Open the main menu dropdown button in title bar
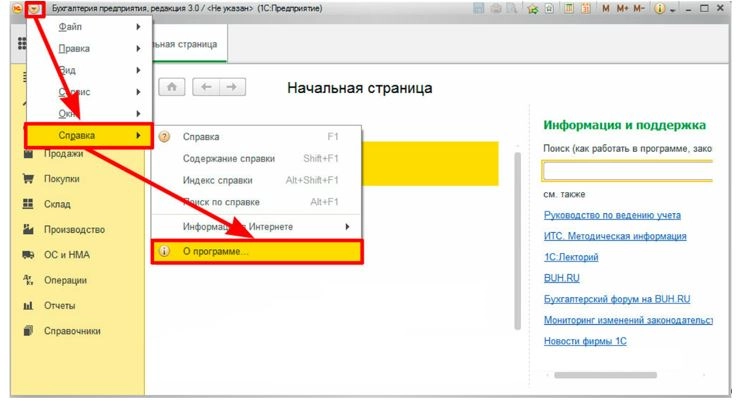The width and height of the screenshot is (738, 401). pos(35,8)
